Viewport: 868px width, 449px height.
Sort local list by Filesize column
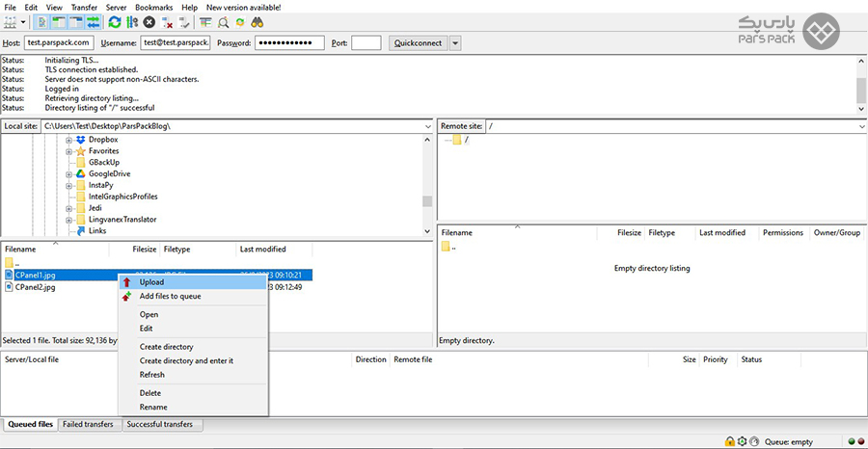coord(134,250)
